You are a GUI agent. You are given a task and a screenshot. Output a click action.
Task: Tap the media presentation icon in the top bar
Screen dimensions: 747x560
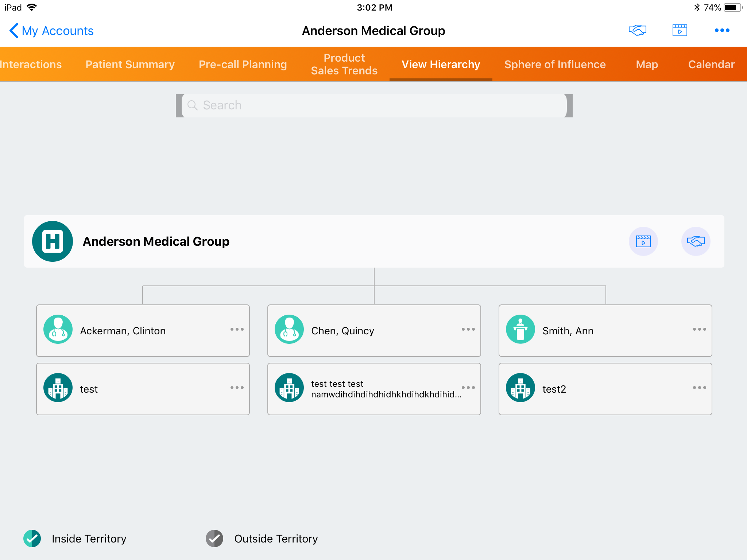[x=680, y=30]
